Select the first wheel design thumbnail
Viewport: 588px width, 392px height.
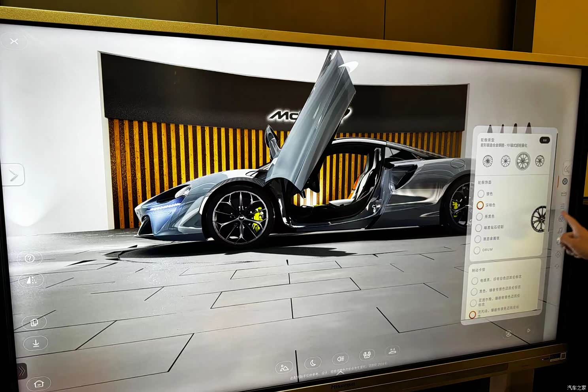[488, 161]
